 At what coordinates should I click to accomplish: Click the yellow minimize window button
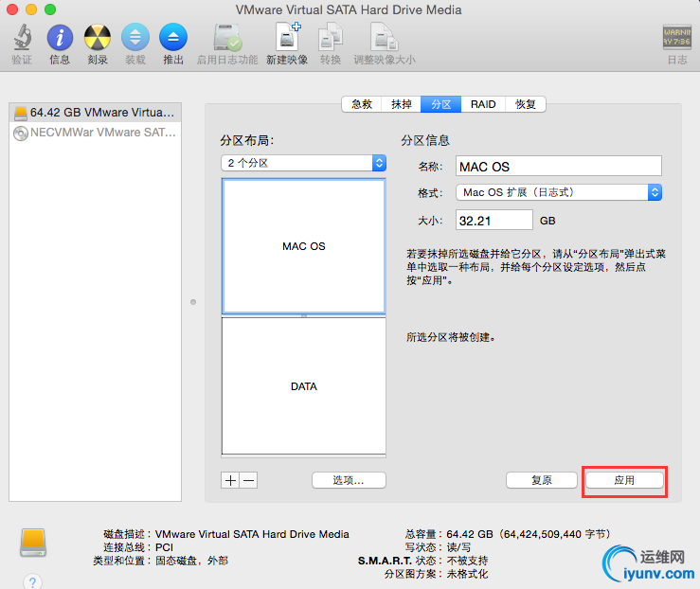(31, 9)
